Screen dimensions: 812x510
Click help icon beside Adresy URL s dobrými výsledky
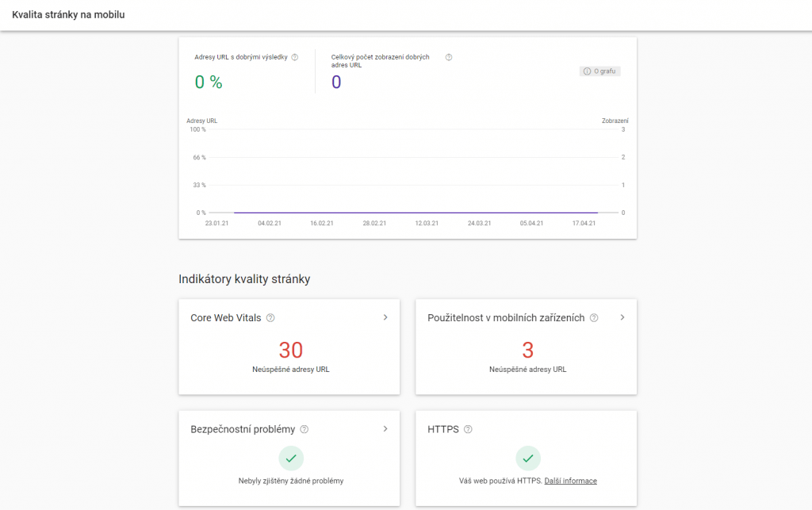[295, 57]
